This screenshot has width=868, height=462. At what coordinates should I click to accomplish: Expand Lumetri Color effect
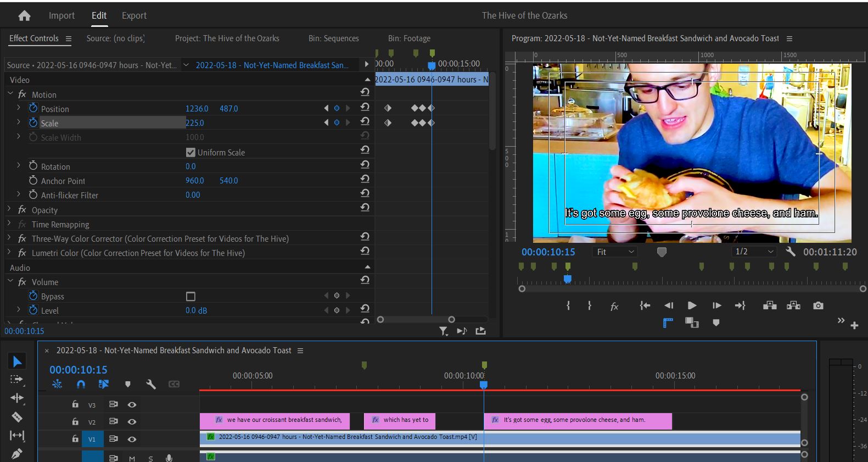[9, 252]
